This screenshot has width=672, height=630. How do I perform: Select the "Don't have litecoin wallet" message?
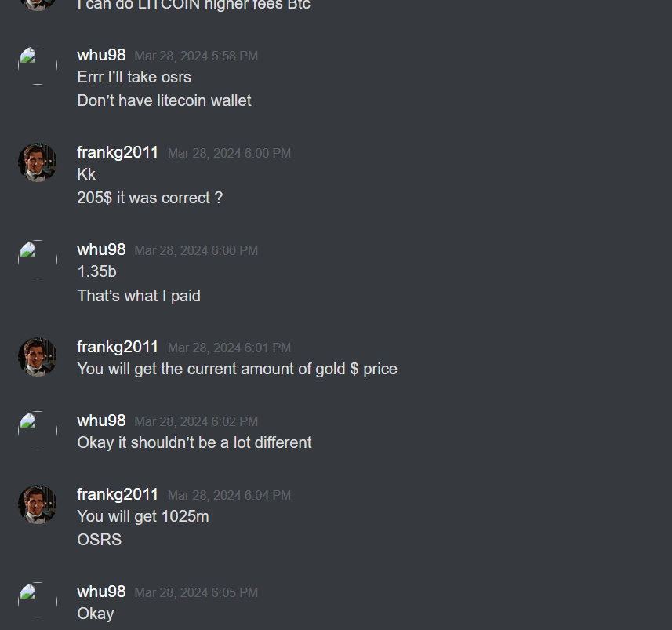164,100
